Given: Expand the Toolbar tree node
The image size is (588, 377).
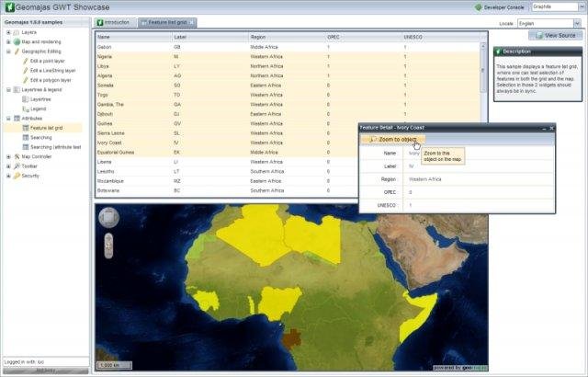Looking at the screenshot, I should point(8,166).
